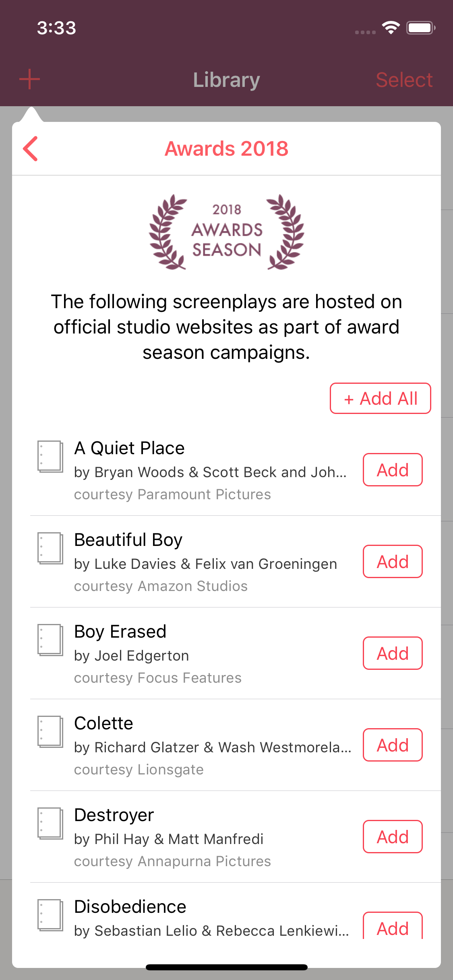Open the Boy Erased title row

120,632
